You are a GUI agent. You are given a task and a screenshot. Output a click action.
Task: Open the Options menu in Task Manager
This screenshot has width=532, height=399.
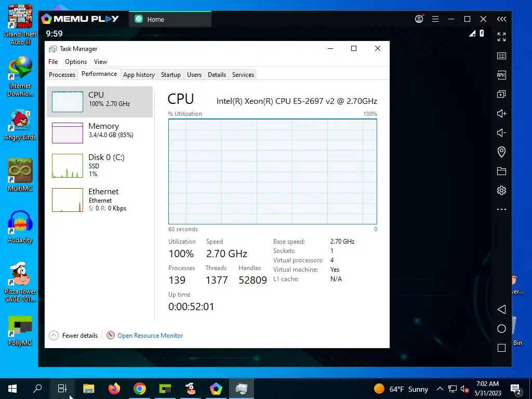(x=76, y=62)
